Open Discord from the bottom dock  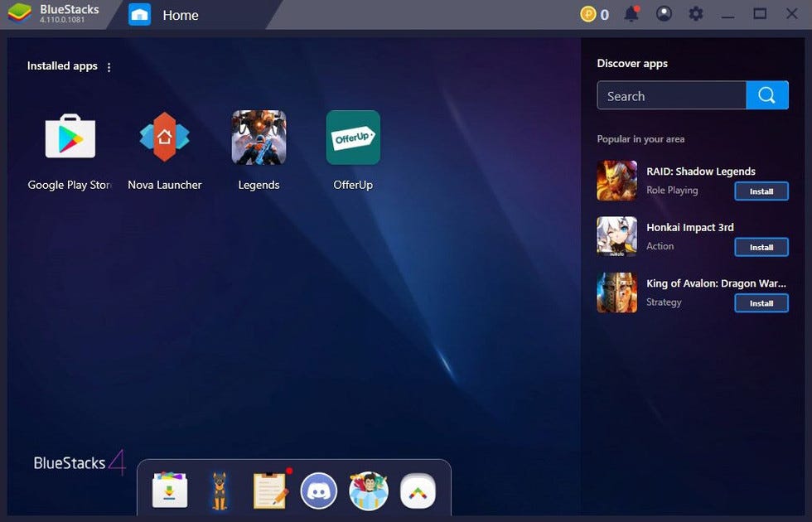(318, 491)
